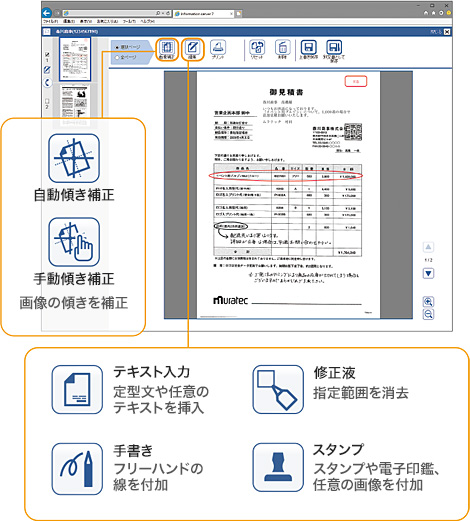This screenshot has width=470, height=521.
Task: Click the yellow smiley feedback icon
Action: tap(449, 13)
